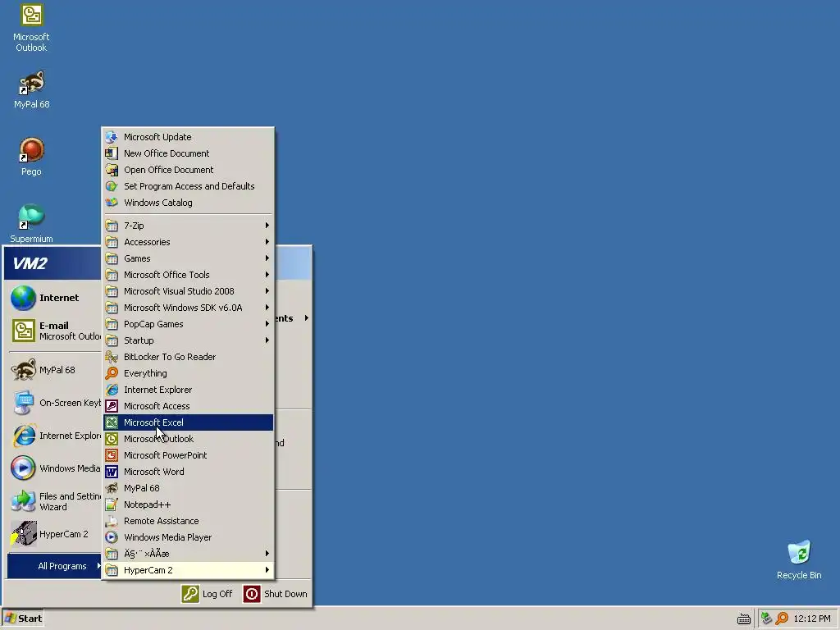Click the Everything tray icon near clock
Image resolution: width=840 pixels, height=630 pixels.
pyautogui.click(x=782, y=619)
